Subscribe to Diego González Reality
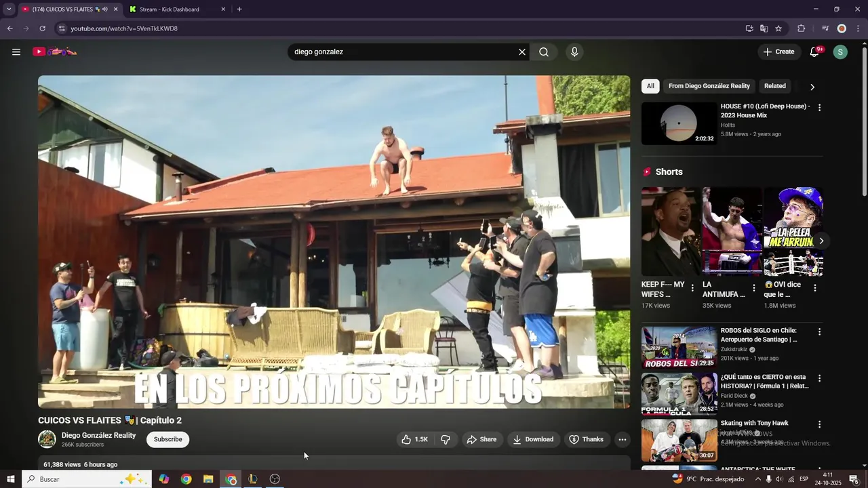The height and width of the screenshot is (488, 868). pos(167,439)
